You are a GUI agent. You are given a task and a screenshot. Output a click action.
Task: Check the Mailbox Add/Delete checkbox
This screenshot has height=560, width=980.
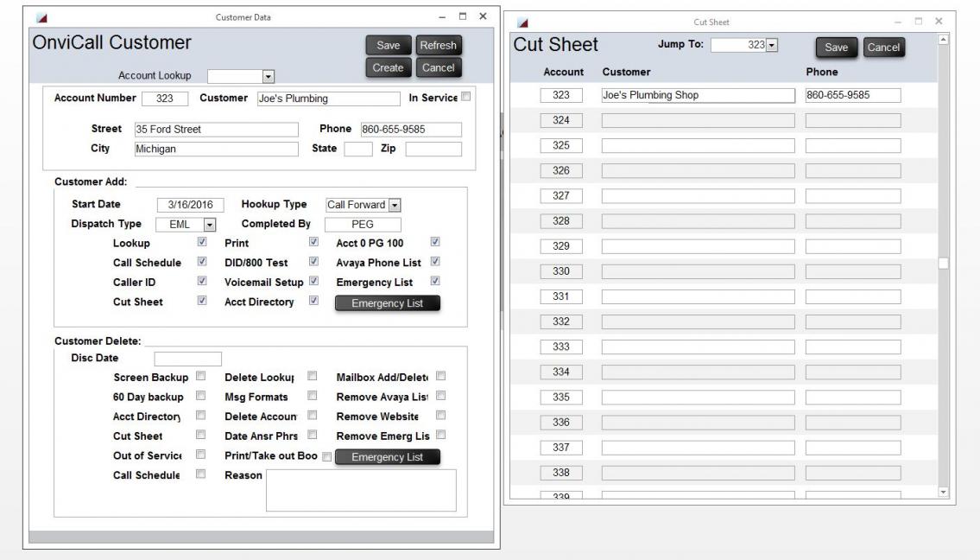[x=440, y=375]
